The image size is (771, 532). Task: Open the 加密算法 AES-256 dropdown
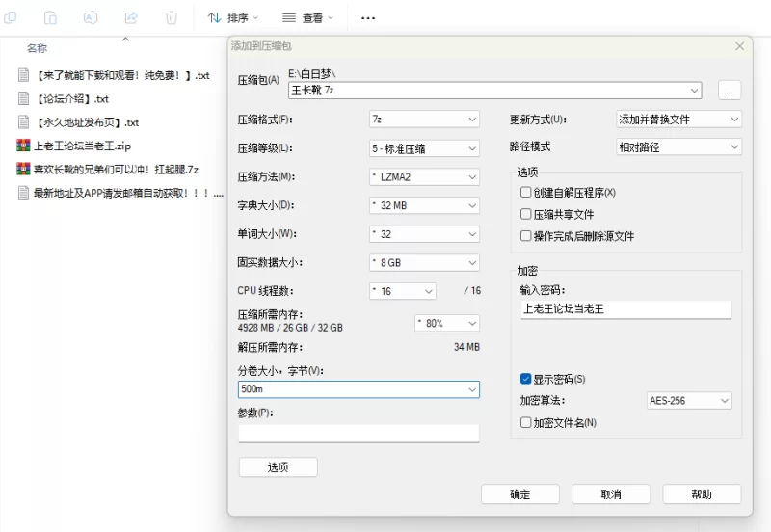[x=689, y=400]
